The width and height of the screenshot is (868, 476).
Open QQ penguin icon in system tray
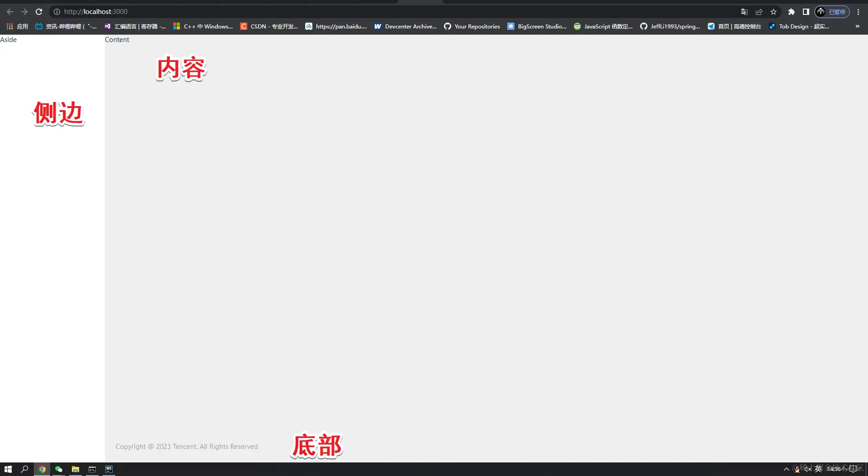point(797,469)
